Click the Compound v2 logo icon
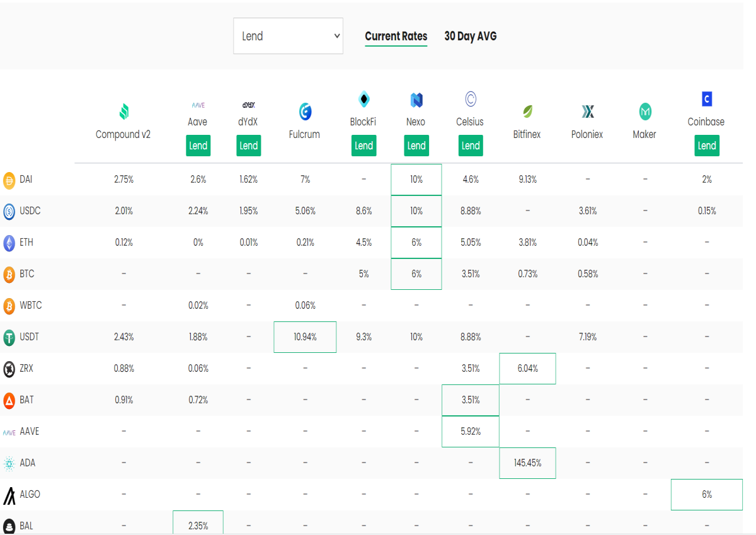Viewport: 756px width, 535px height. coord(123,112)
